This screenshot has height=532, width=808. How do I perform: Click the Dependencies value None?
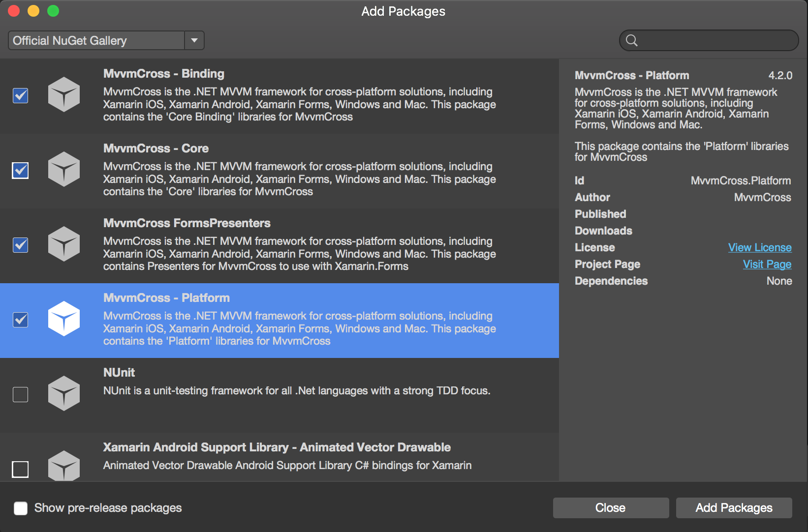click(779, 281)
